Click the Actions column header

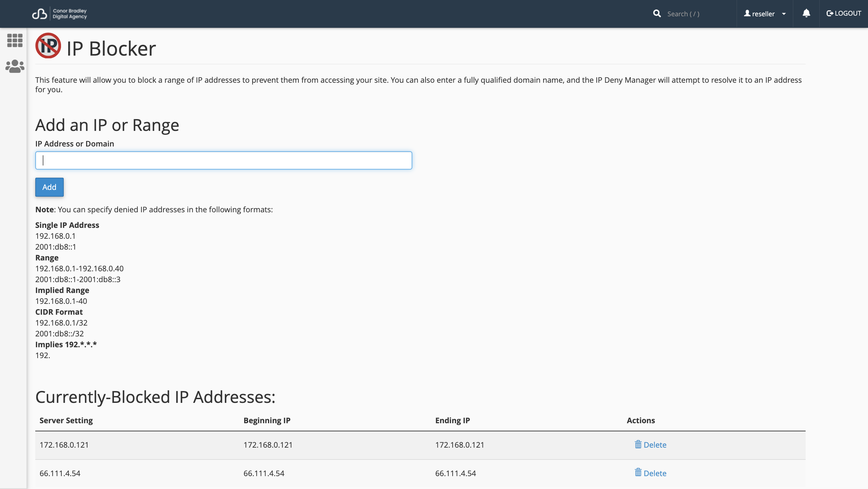[640, 420]
